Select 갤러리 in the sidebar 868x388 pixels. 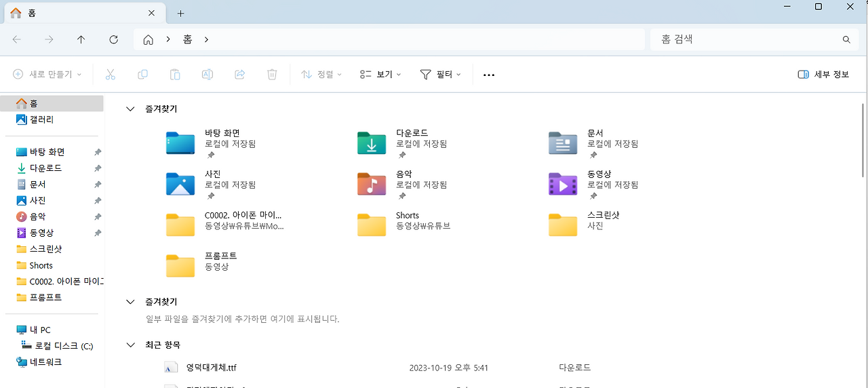pyautogui.click(x=34, y=119)
